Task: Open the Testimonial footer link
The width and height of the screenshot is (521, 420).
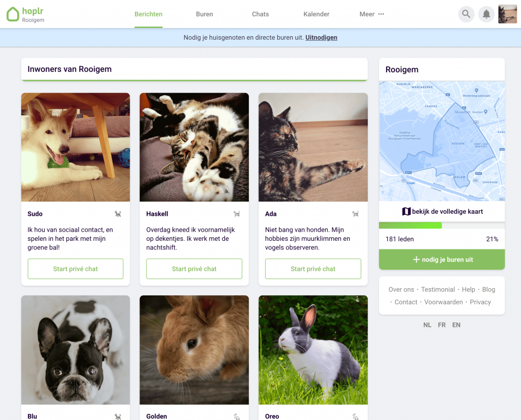Action: (x=438, y=289)
